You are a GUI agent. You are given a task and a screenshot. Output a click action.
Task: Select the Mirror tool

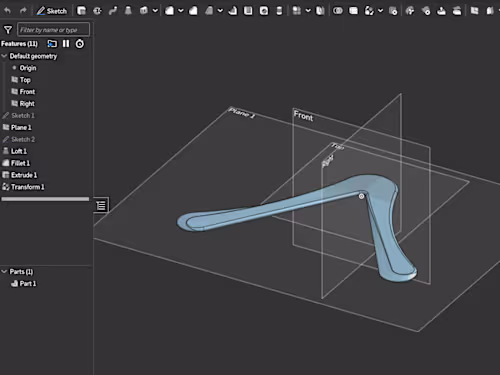(x=320, y=11)
